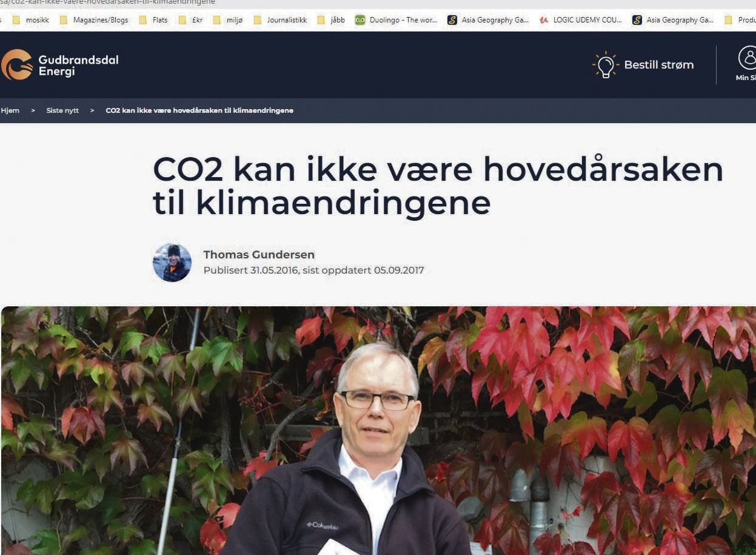Open the first Asia Geography Game bookmark
The image size is (756, 555).
488,20
